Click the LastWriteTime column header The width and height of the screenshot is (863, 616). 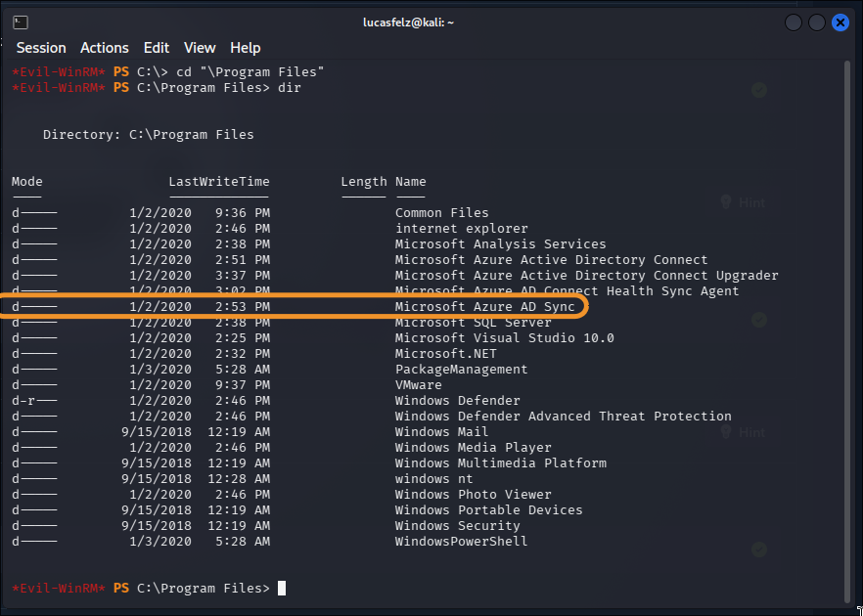pos(219,182)
